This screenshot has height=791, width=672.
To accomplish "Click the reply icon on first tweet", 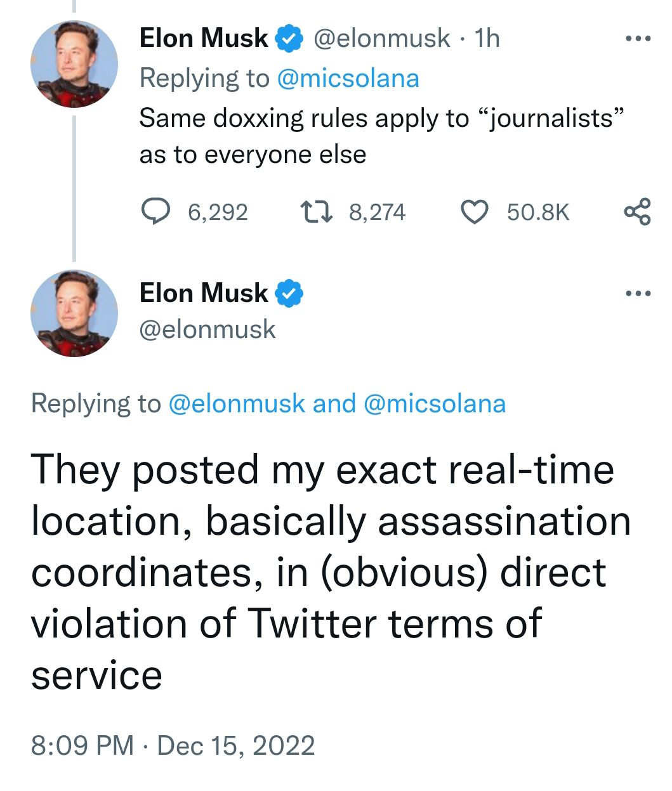I will [154, 212].
